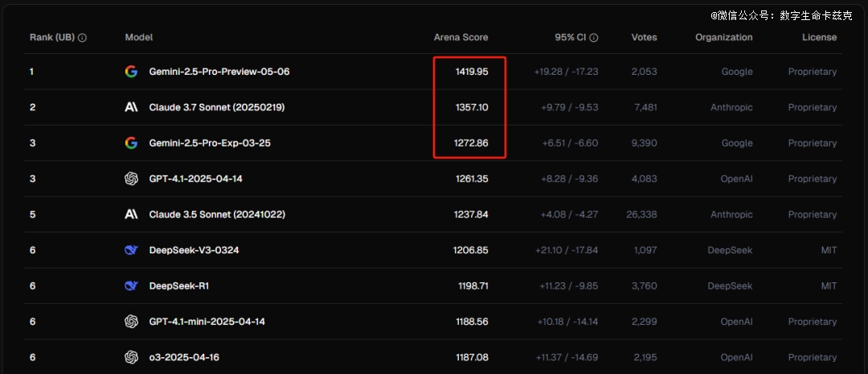Viewport: 868px width, 374px height.
Task: Select the Arena Score value 1272.86
Action: [470, 143]
